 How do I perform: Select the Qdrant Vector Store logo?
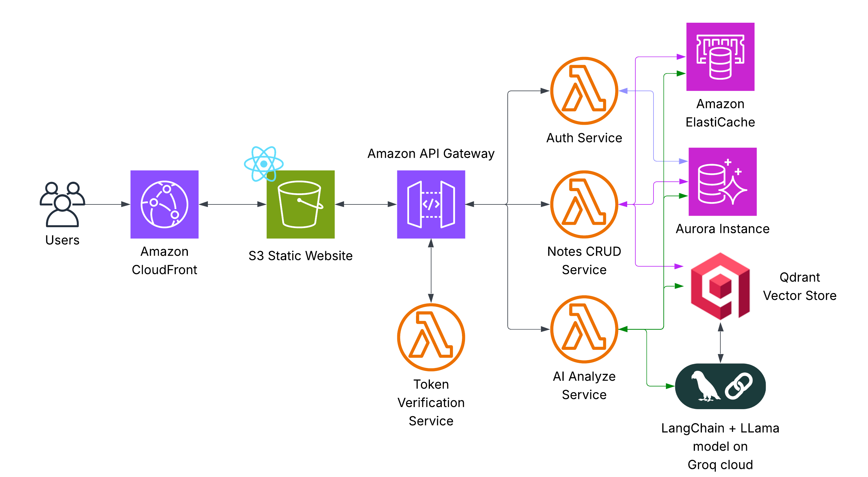coord(720,286)
